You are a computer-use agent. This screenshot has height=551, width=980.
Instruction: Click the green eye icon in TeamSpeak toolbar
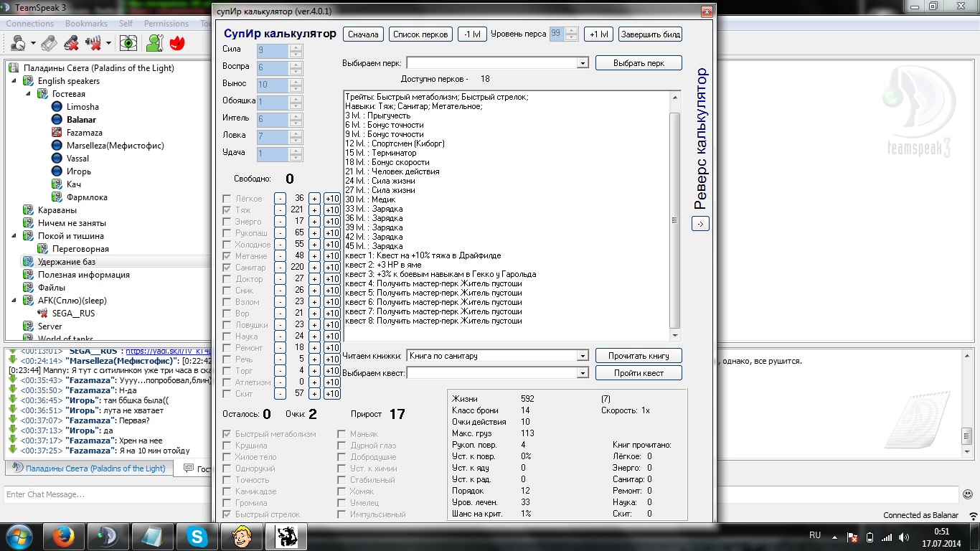click(x=128, y=43)
